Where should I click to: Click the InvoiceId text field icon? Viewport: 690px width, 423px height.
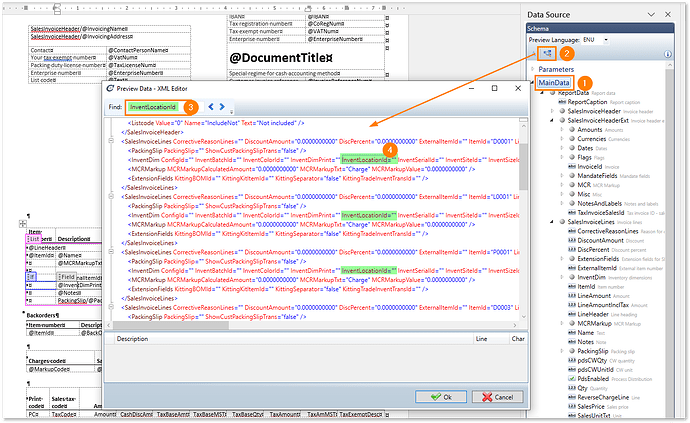tap(572, 166)
